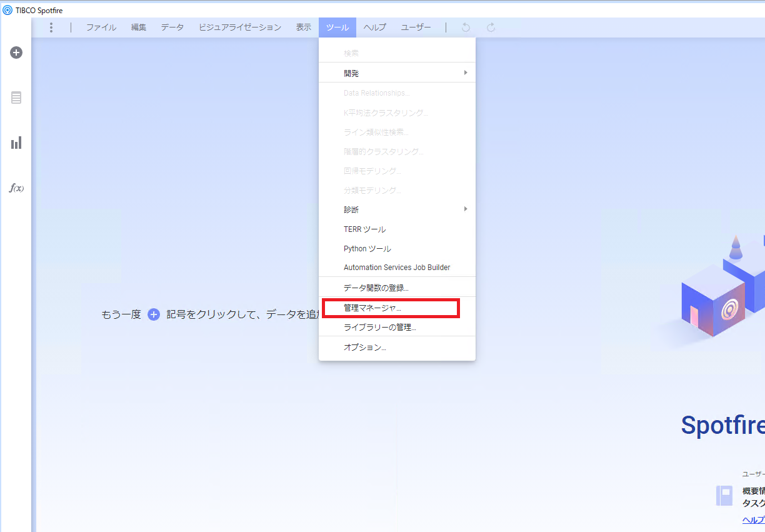Click the add data plus icon in sidebar

coord(16,53)
